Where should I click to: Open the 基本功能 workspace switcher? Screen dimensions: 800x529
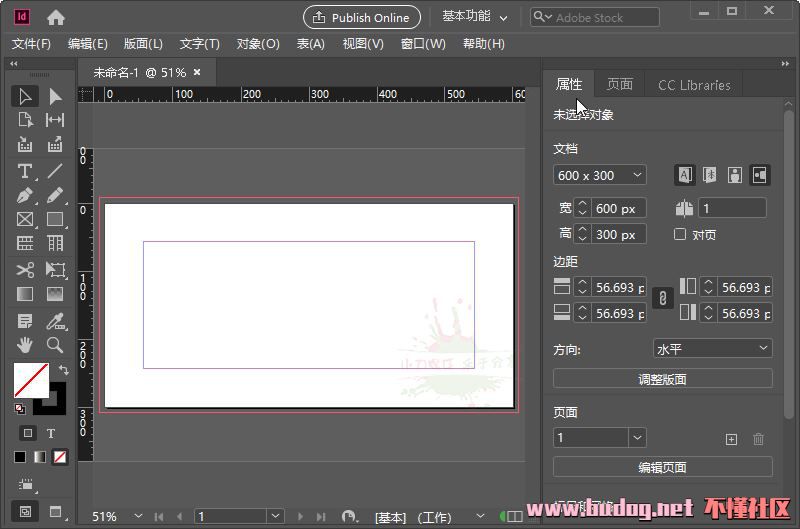pyautogui.click(x=474, y=17)
